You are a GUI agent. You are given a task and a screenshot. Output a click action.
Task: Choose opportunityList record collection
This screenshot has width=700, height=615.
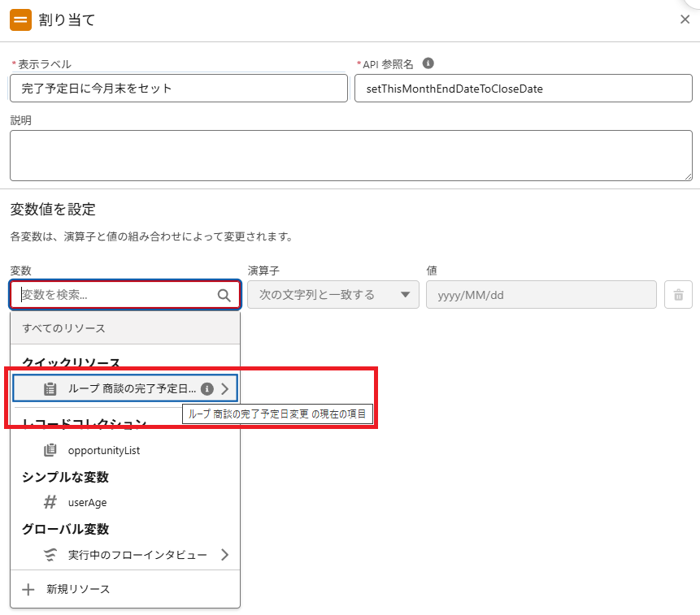point(125,450)
